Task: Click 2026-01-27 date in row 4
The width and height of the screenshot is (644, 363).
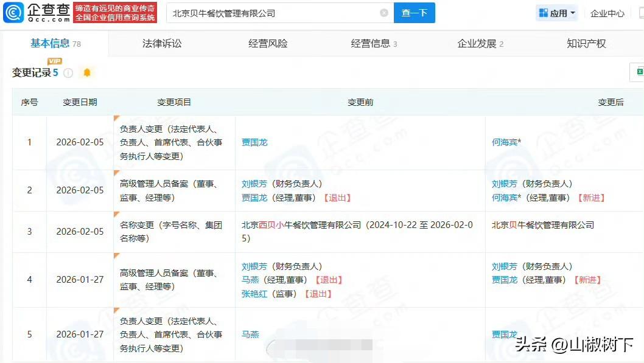Action: point(80,279)
